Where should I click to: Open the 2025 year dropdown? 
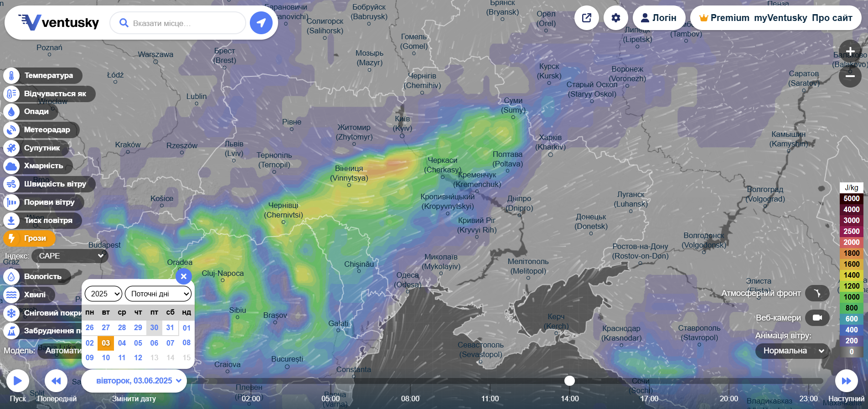coord(103,294)
